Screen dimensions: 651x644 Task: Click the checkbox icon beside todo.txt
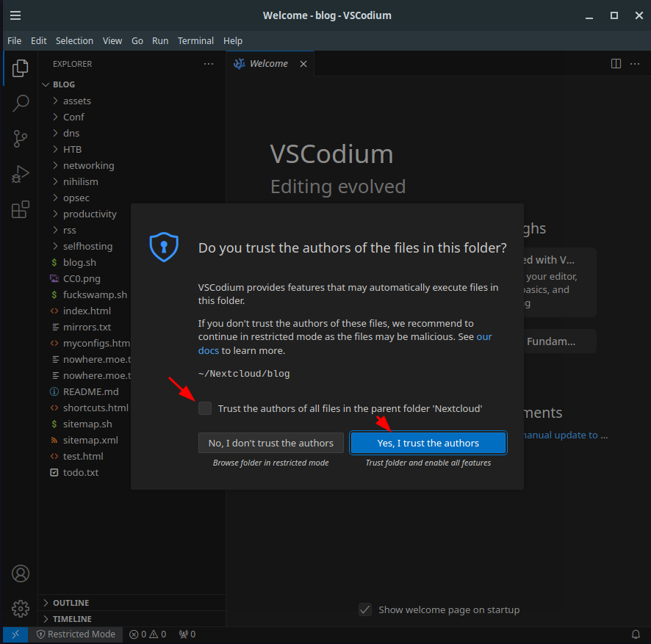(x=54, y=473)
